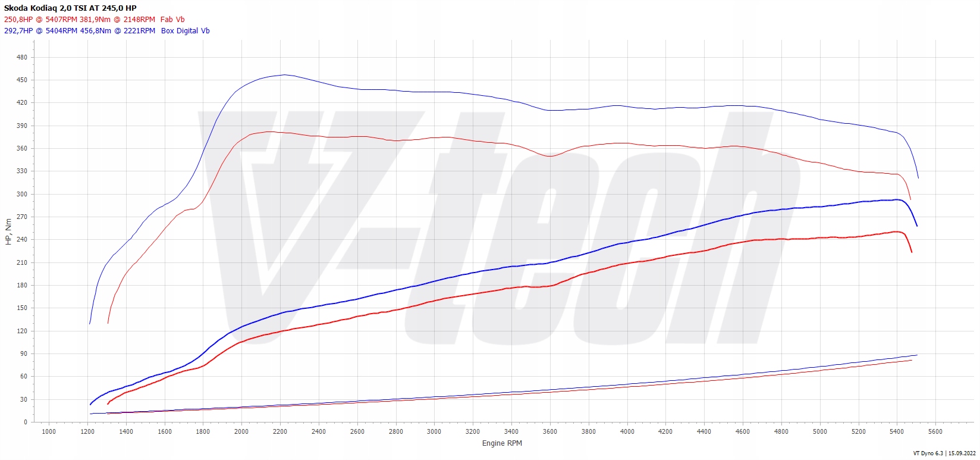Click the 270 value on the HP, Nm axis
The width and height of the screenshot is (980, 460).
tap(22, 217)
